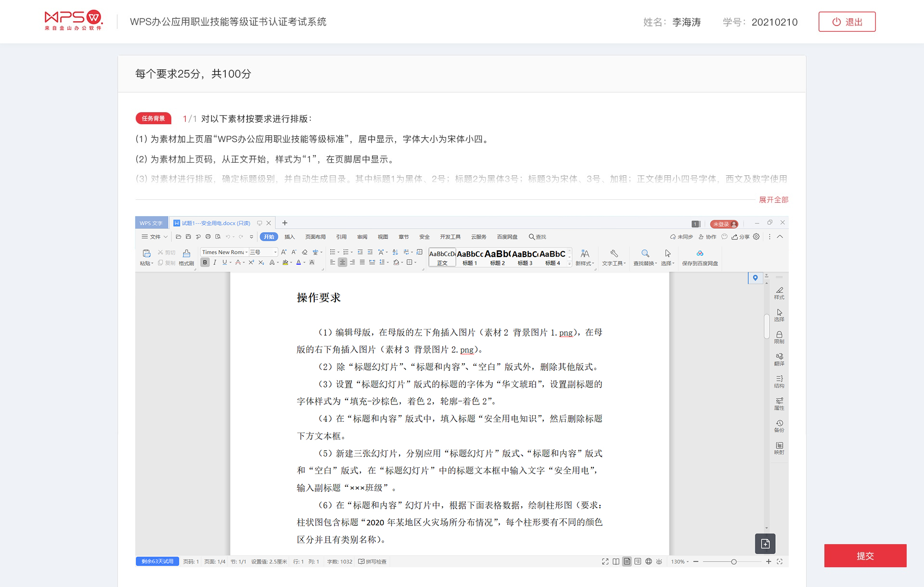The width and height of the screenshot is (924, 587).
Task: Open the 翻译 (translate) sidebar icon
Action: (x=779, y=359)
